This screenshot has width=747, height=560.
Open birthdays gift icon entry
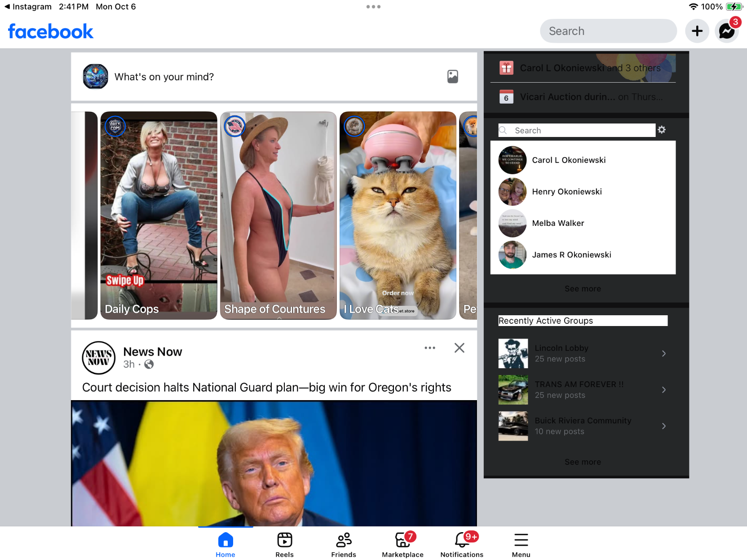pos(506,68)
